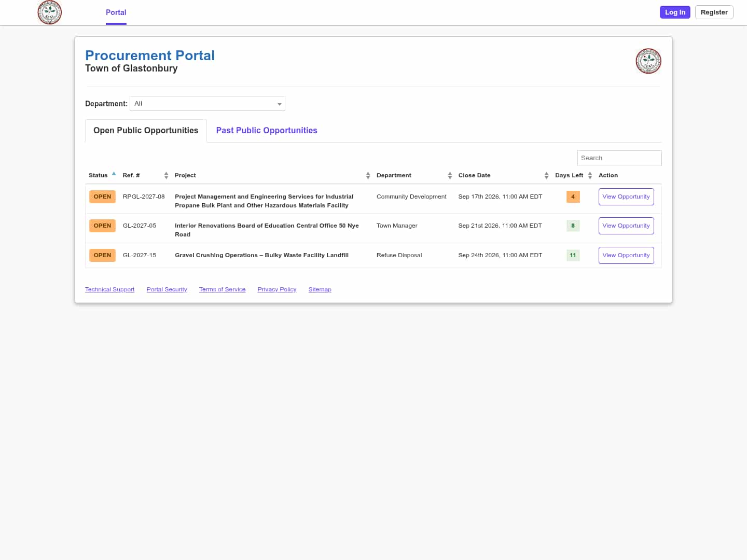Click Gravel Crushing Operations project title
Image resolution: width=747 pixels, height=560 pixels.
(x=261, y=255)
